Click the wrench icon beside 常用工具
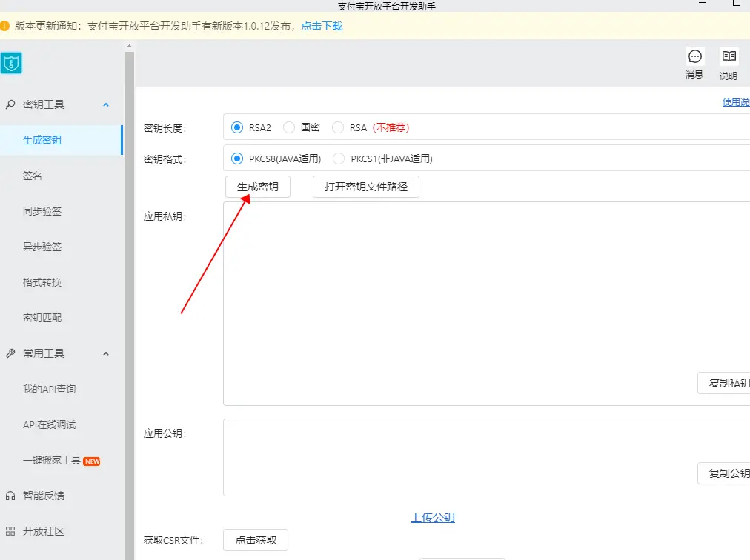 [x=10, y=353]
